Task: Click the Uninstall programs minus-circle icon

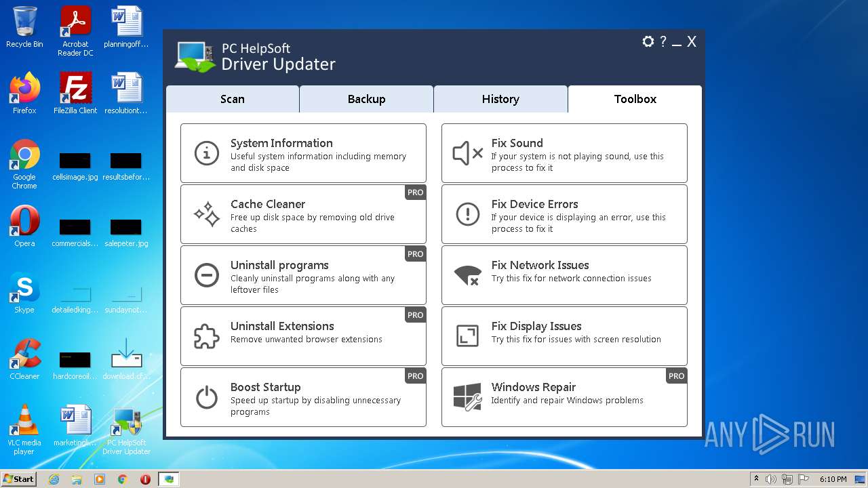Action: [x=207, y=275]
